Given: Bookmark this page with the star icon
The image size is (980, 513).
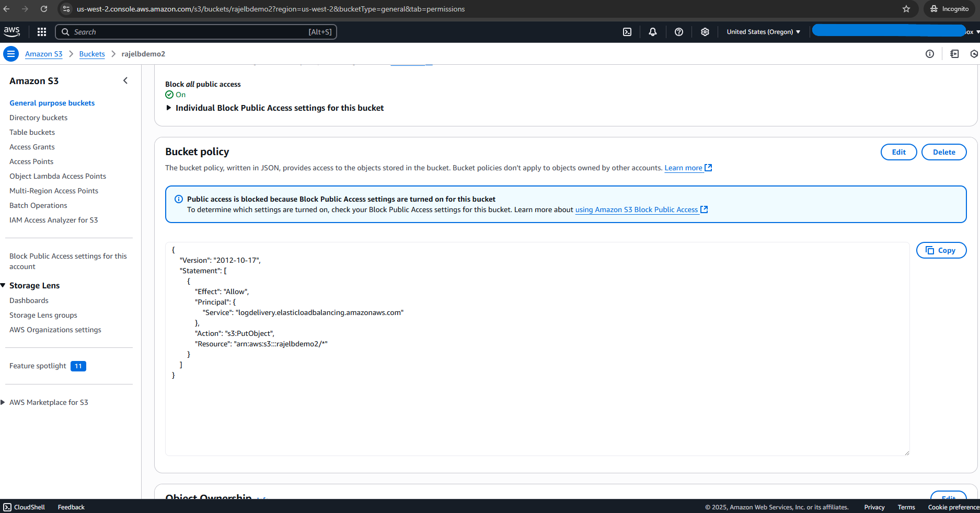Looking at the screenshot, I should (x=906, y=9).
